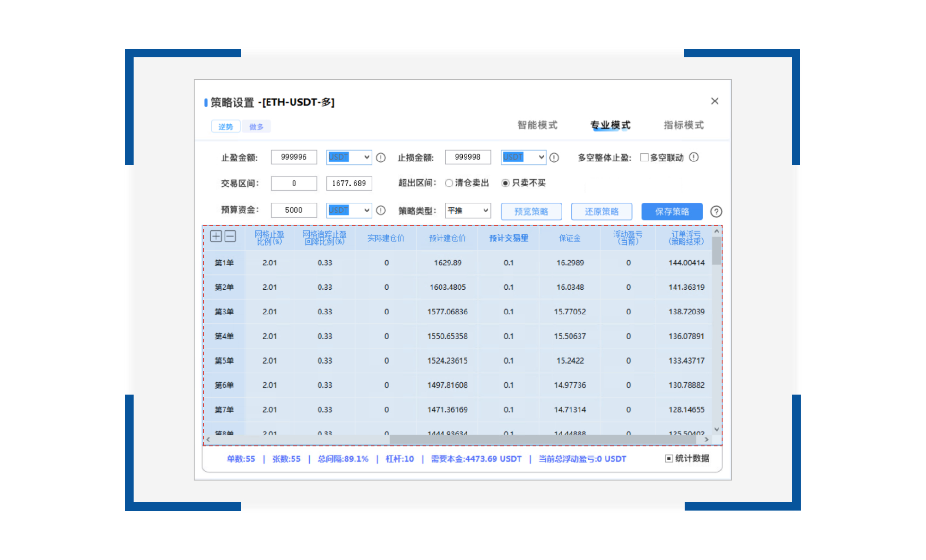The height and width of the screenshot is (560, 926).
Task: Click info icon next to take-profit amount unit
Action: pos(381,158)
